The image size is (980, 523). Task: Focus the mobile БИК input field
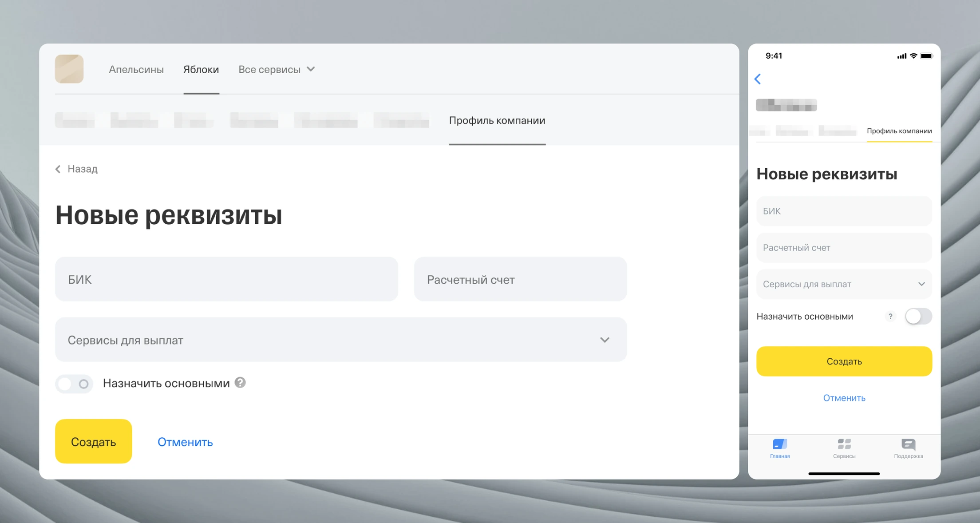click(844, 211)
